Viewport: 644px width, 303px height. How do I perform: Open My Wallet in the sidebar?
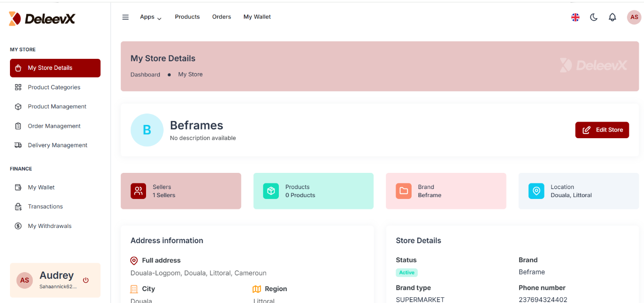tap(55, 187)
